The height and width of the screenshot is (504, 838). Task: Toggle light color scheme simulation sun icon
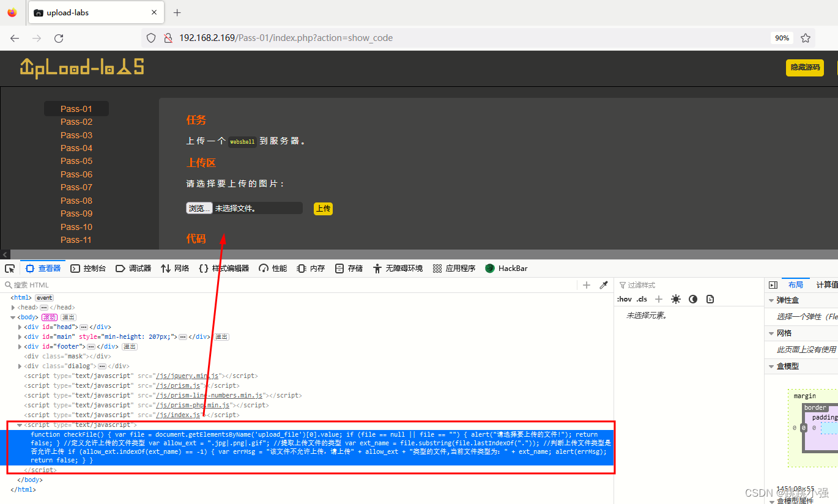[x=676, y=299]
